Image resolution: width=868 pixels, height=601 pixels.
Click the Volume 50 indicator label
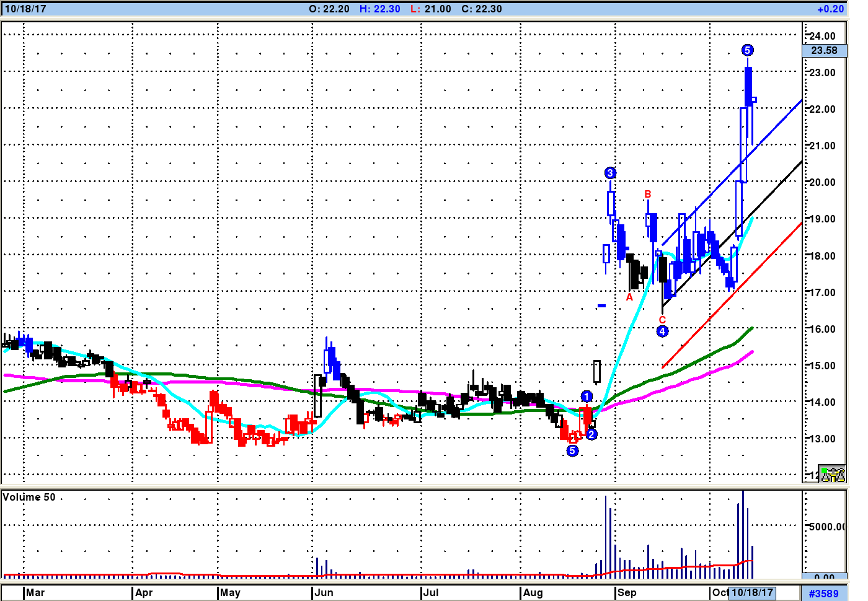tap(29, 497)
